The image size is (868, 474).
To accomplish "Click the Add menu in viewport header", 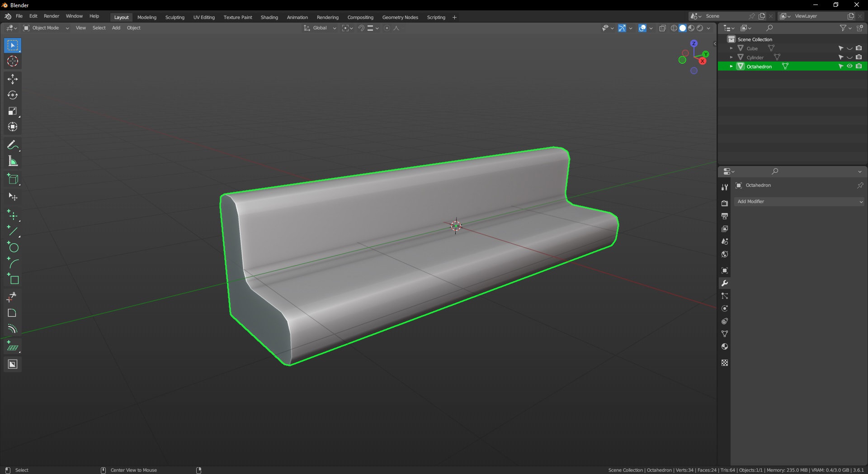I will [x=116, y=28].
